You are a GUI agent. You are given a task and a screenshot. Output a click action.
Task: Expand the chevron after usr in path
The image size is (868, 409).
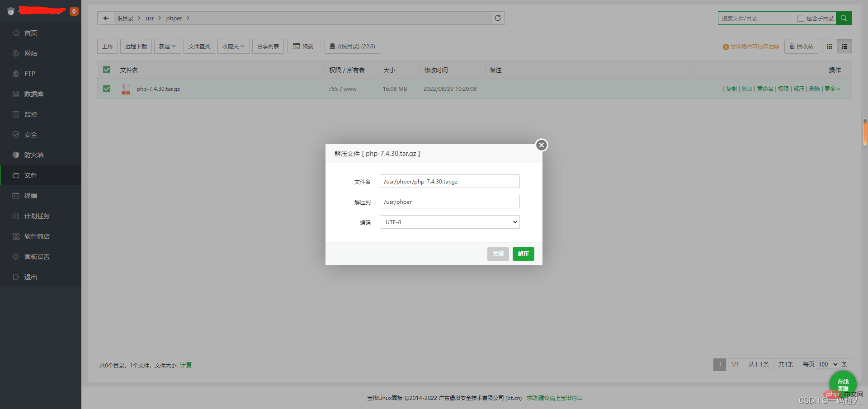point(160,18)
